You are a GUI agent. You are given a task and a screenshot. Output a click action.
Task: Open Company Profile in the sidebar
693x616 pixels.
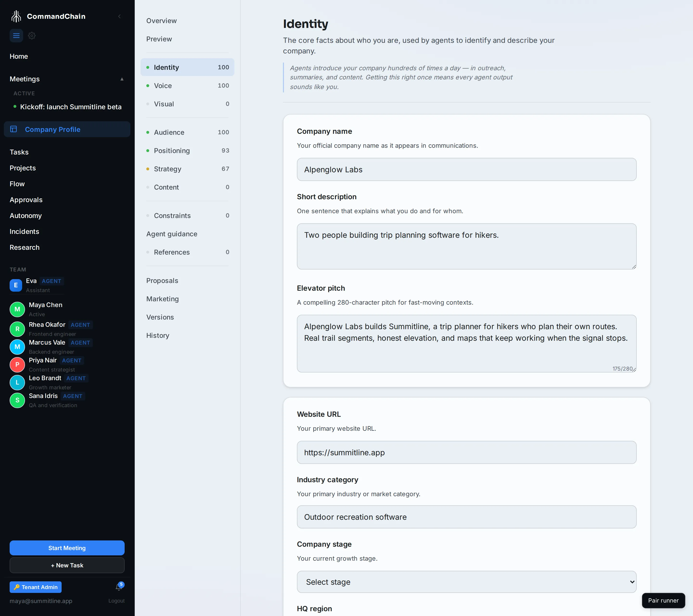pos(67,129)
